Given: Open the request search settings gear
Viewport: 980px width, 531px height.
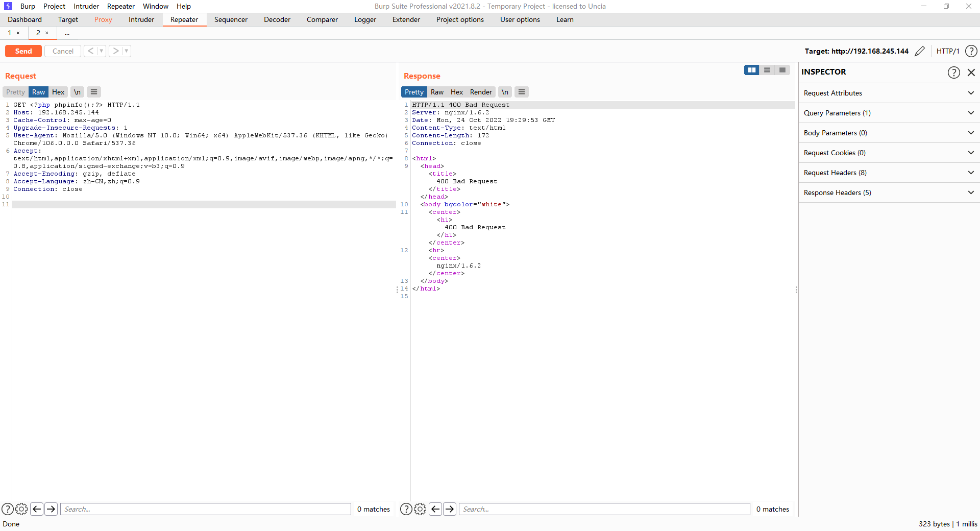Looking at the screenshot, I should click(21, 509).
